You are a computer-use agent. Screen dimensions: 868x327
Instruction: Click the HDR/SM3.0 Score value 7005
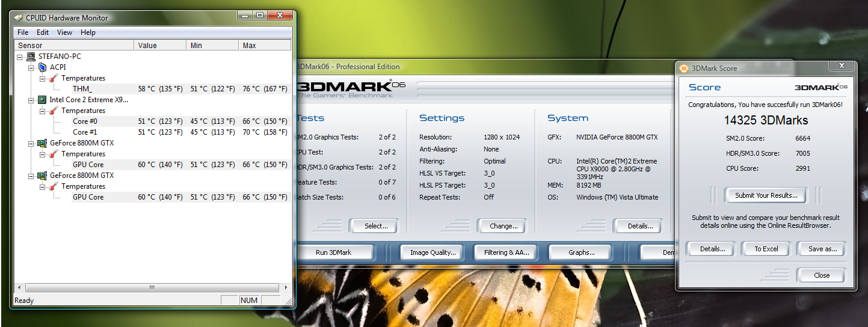[x=802, y=153]
